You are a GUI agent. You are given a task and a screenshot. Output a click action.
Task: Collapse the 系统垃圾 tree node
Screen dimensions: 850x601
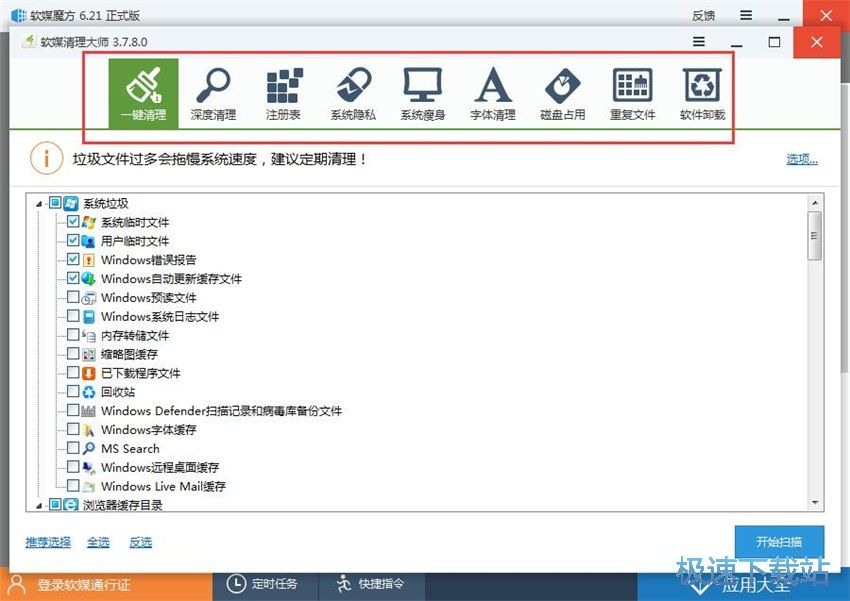(x=39, y=204)
